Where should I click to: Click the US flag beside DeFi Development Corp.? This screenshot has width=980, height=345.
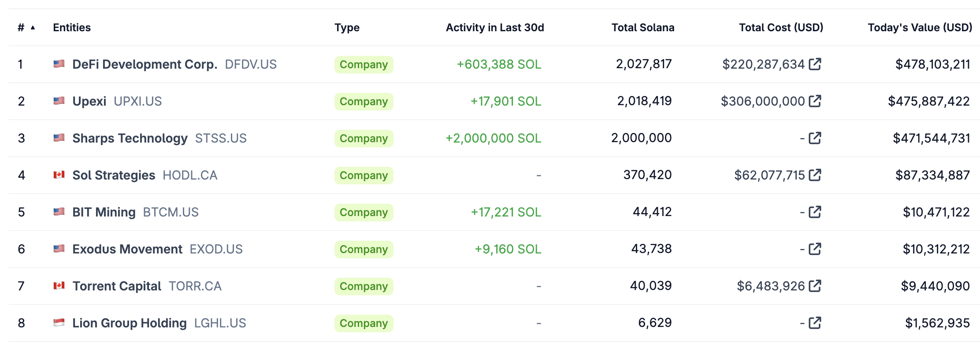(x=59, y=64)
